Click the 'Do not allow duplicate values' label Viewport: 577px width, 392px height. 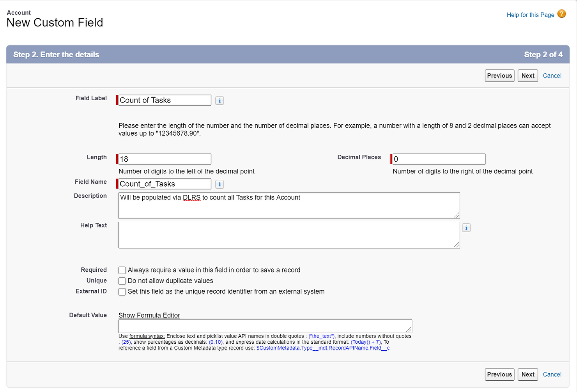170,281
